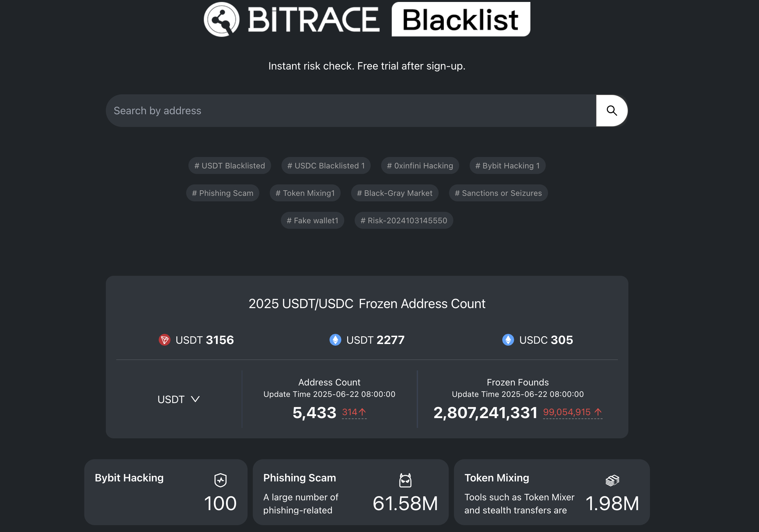The height and width of the screenshot is (532, 759).
Task: Click the 1.98M Token Mixing value
Action: coord(612,503)
